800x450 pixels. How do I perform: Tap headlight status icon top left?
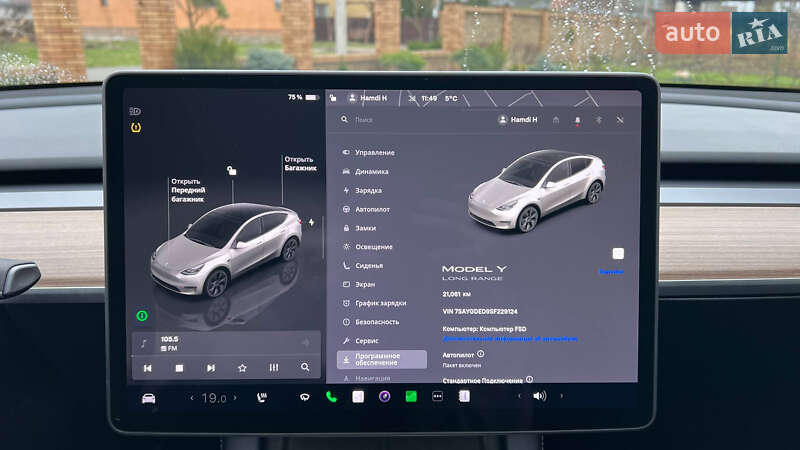point(135,111)
